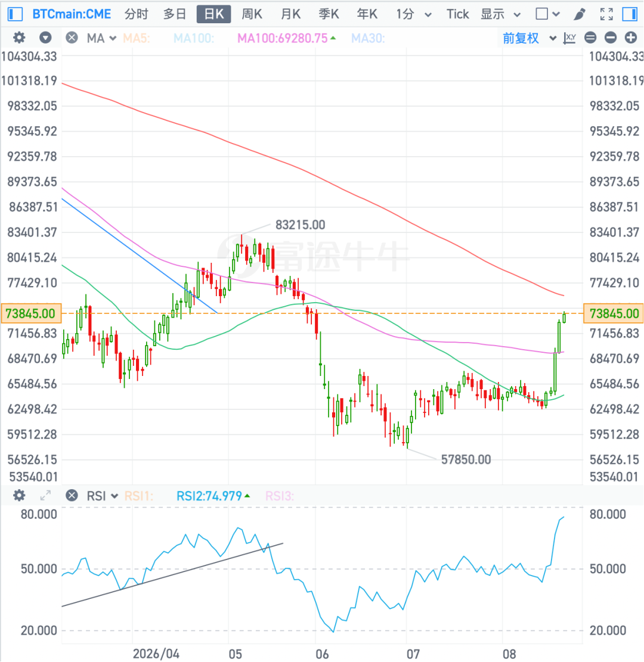Toggle the light-blue MA100 label visibility

coord(194,38)
